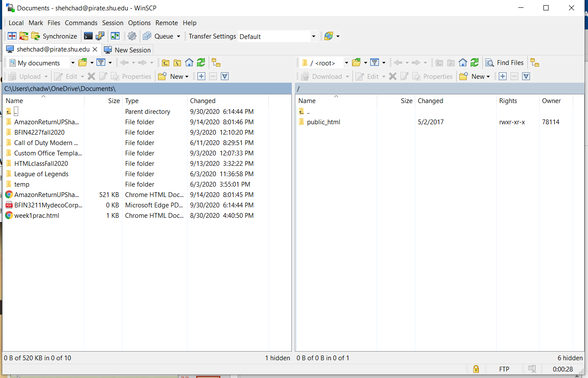Open the remote root path dropdown

346,63
